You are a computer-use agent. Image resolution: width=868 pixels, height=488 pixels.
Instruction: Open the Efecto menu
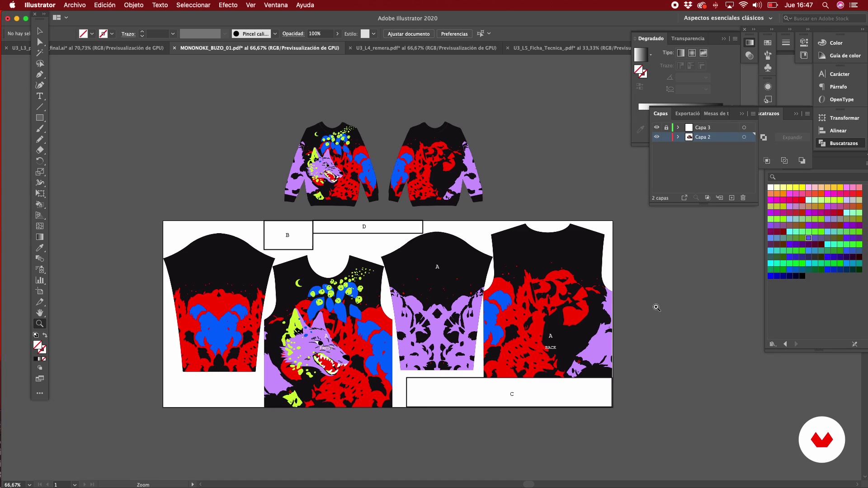228,5
